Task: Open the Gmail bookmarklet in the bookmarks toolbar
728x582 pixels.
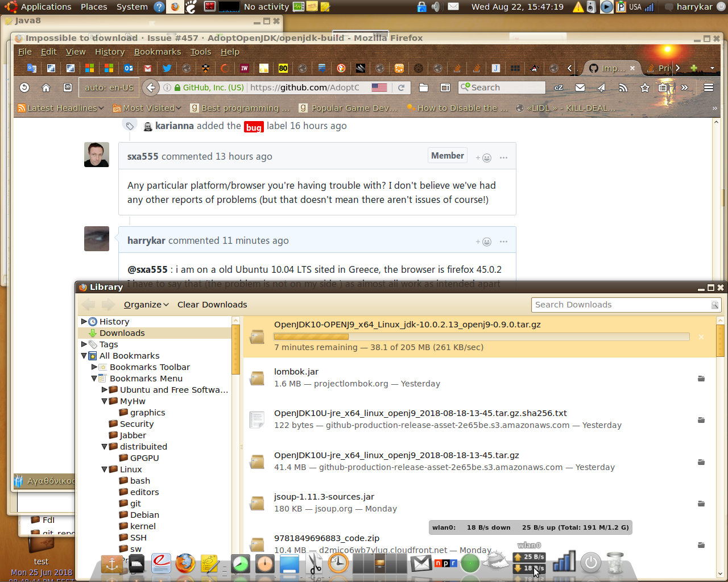Action: (x=147, y=68)
